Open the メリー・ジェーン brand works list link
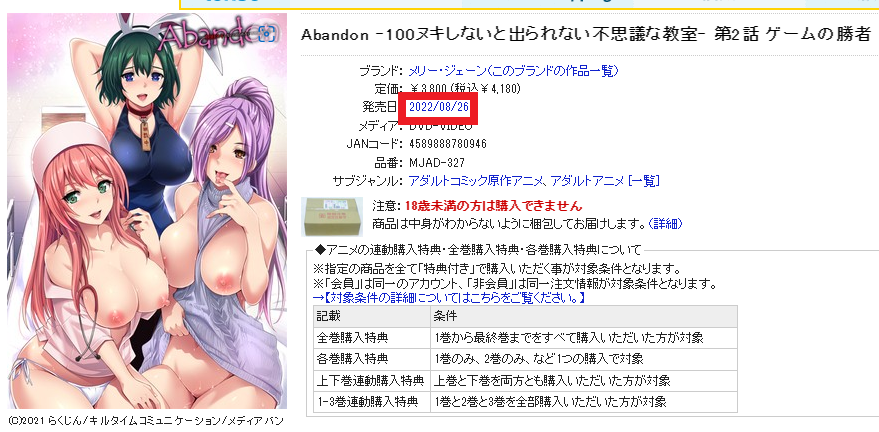 [x=514, y=71]
